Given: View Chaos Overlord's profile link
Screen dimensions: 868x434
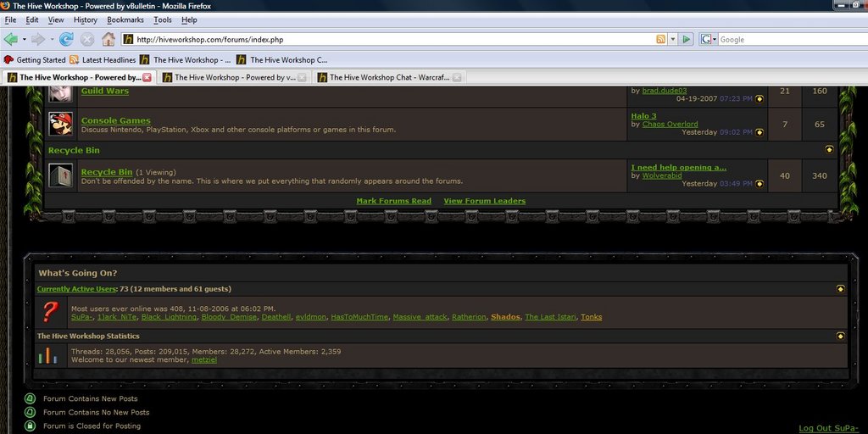Looking at the screenshot, I should point(670,124).
